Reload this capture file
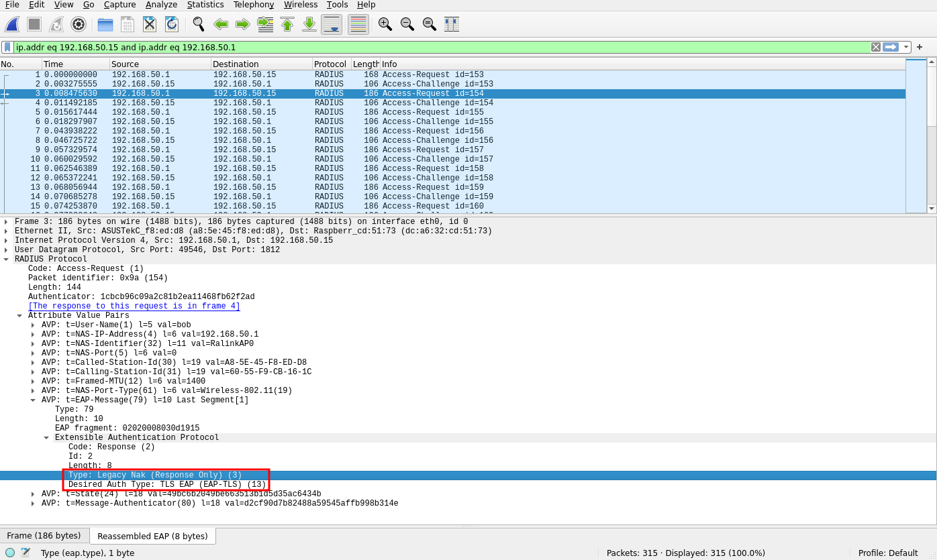This screenshot has height=560, width=937. (x=172, y=24)
